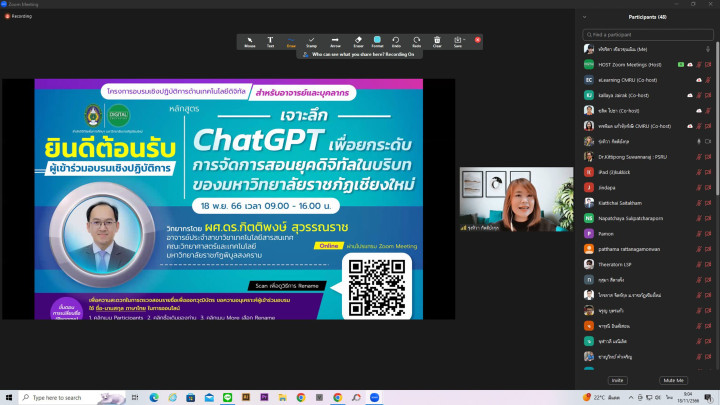The height and width of the screenshot is (405, 720).
Task: Redo the annotation
Action: [x=416, y=42]
